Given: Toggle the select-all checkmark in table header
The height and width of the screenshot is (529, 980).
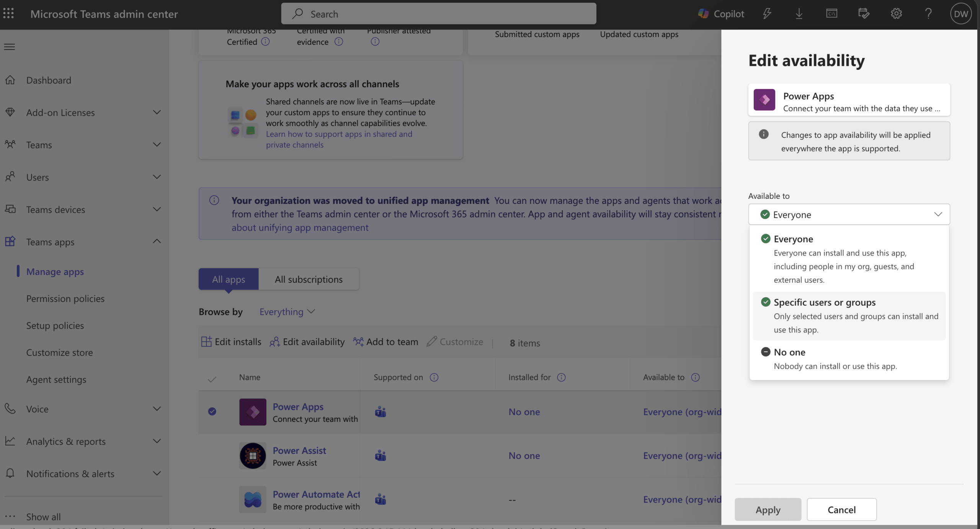Looking at the screenshot, I should (212, 379).
